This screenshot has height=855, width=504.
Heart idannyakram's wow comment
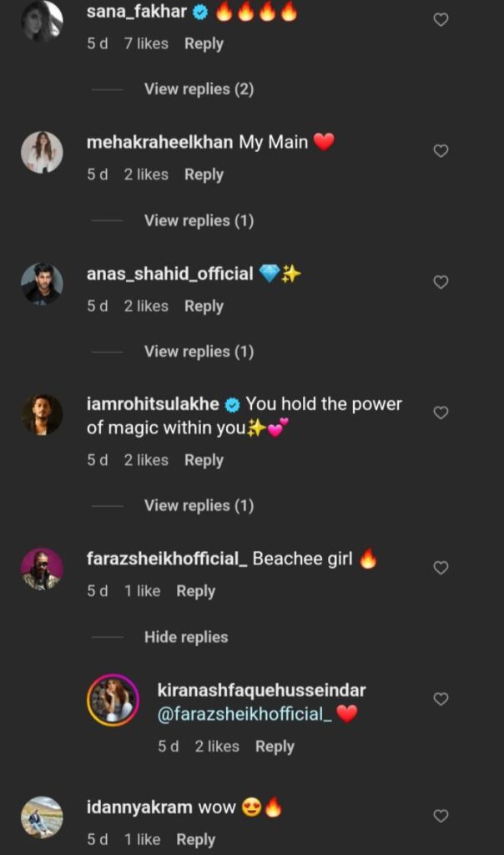click(441, 817)
